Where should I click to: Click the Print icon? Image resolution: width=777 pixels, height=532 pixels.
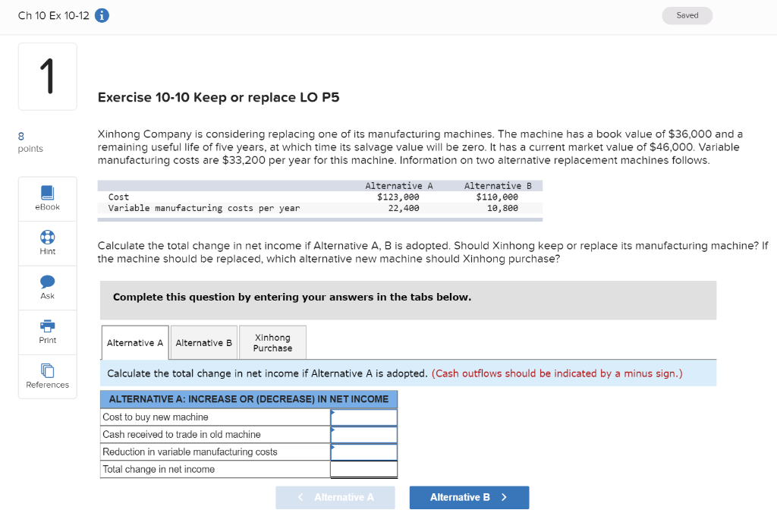click(48, 326)
